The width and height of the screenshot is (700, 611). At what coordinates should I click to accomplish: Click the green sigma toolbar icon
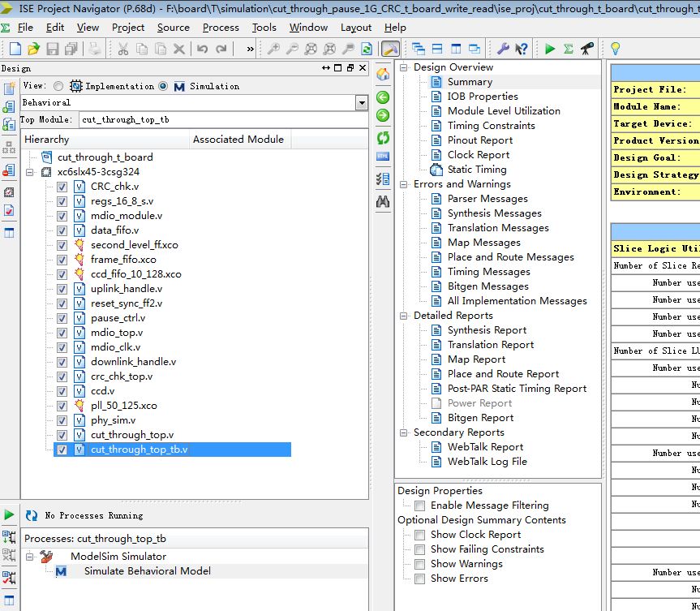tap(569, 49)
